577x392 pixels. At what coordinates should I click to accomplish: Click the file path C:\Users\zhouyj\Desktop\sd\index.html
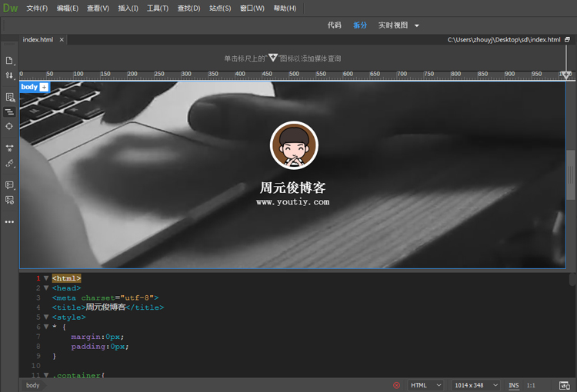pyautogui.click(x=504, y=40)
